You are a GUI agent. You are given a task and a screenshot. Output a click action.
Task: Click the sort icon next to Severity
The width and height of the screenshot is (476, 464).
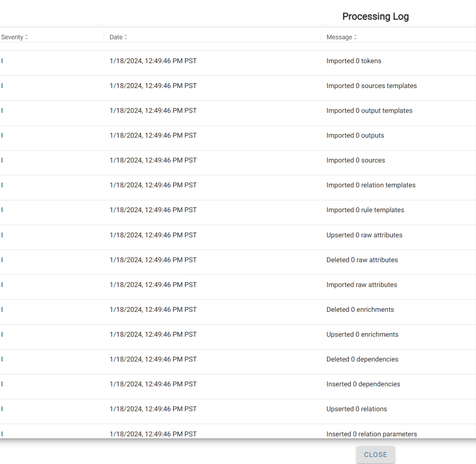tap(26, 37)
